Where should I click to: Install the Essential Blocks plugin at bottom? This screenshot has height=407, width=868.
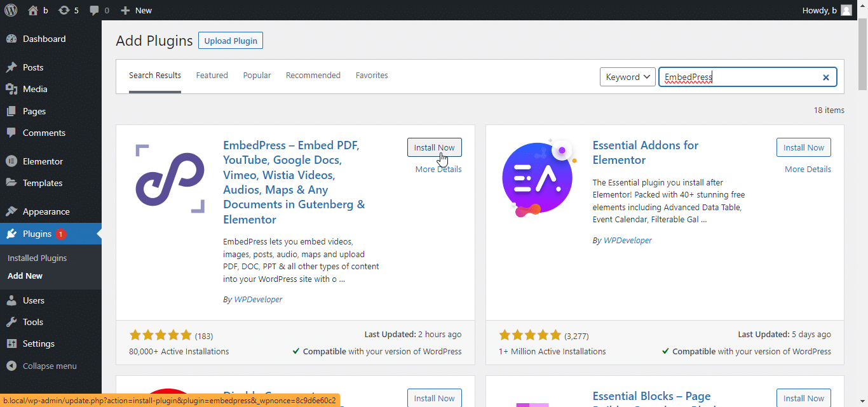tap(804, 398)
